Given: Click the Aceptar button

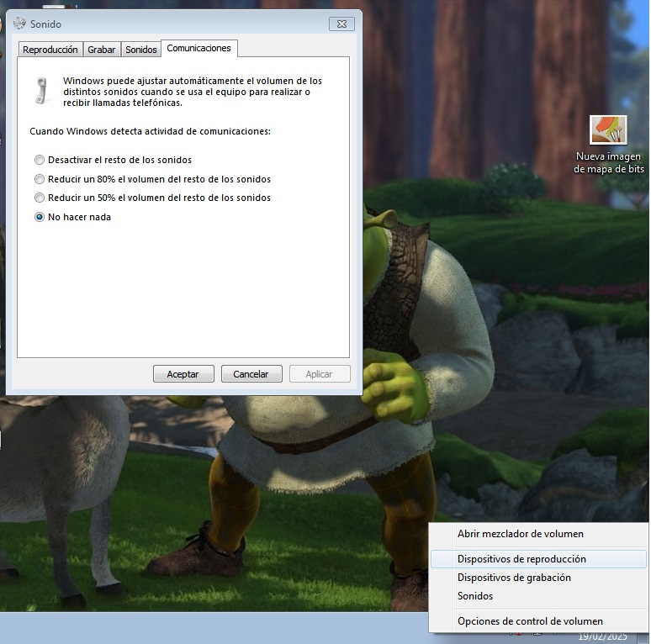Looking at the screenshot, I should [x=183, y=374].
